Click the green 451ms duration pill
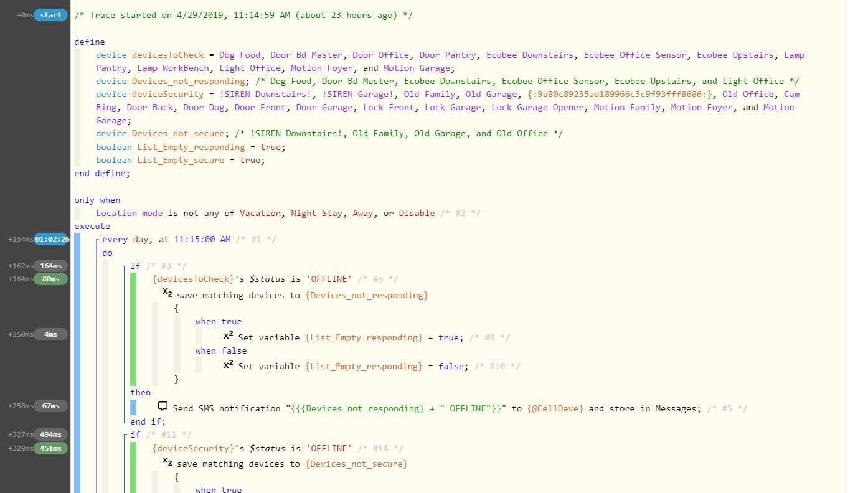868x493 pixels. 50,448
